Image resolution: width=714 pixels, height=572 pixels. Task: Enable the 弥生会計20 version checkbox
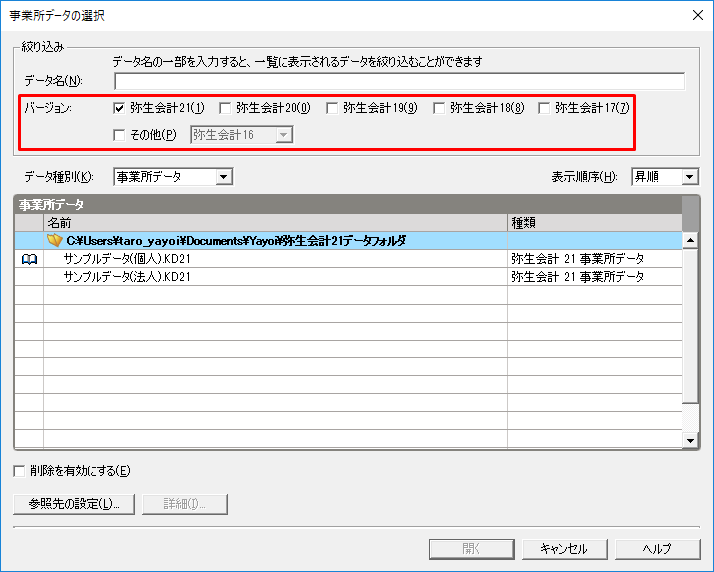click(x=226, y=108)
